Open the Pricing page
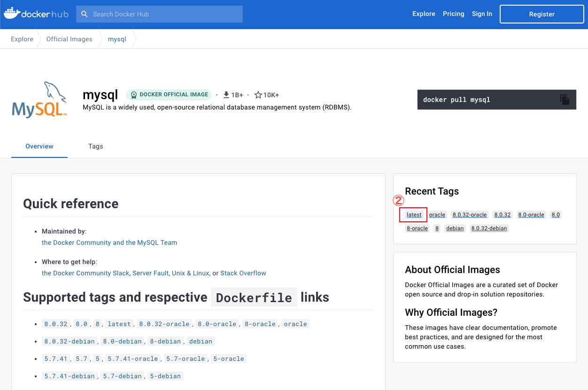 pos(454,14)
